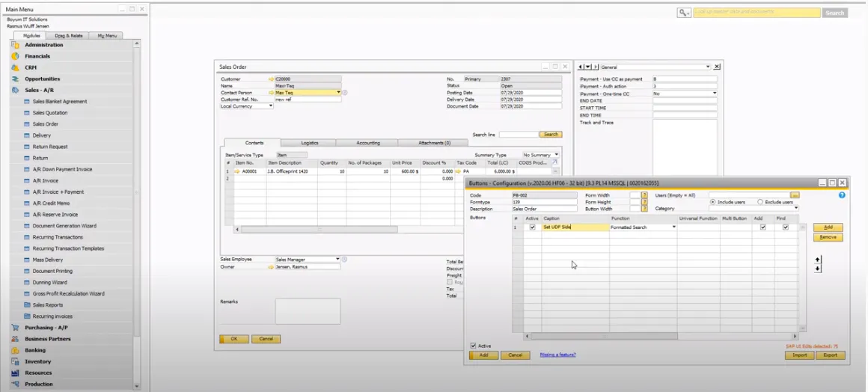Open the Production module icon
This screenshot has width=868, height=392.
pyautogui.click(x=15, y=384)
